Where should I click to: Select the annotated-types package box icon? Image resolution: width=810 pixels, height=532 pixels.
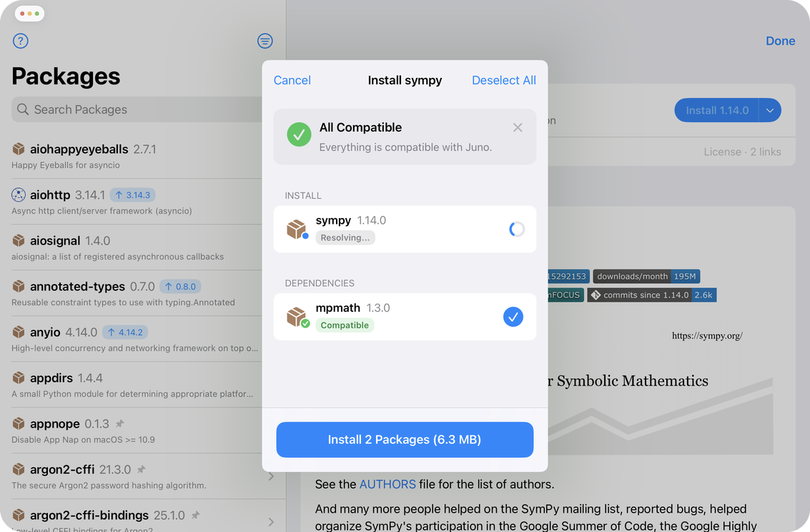tap(19, 286)
